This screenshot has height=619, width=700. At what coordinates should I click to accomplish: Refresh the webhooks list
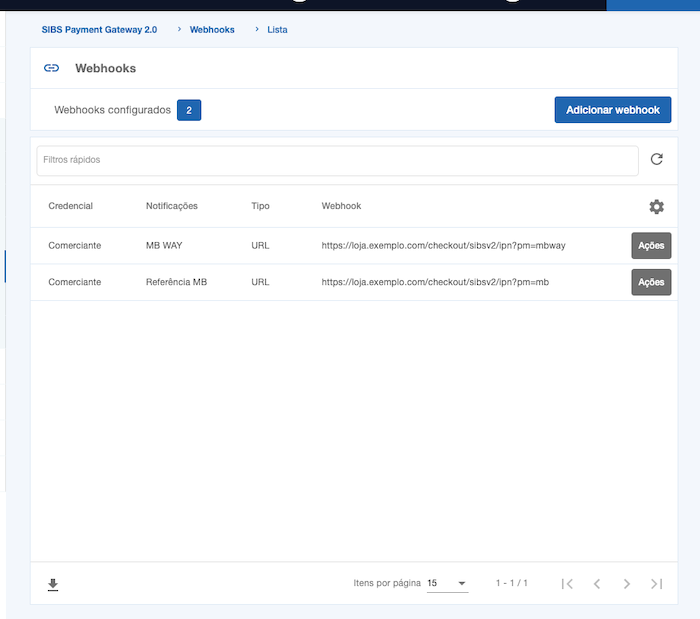click(x=656, y=159)
